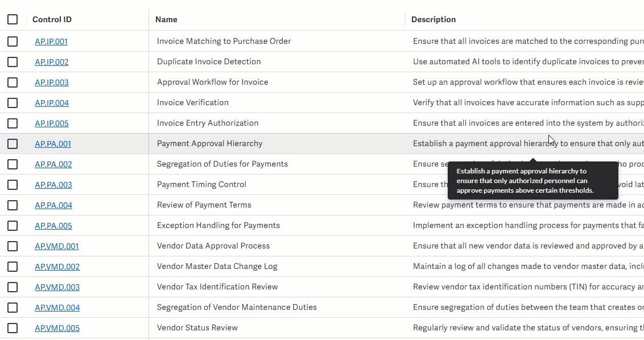The image size is (644, 340).
Task: Open control AP.IP.002 link
Action: point(52,62)
